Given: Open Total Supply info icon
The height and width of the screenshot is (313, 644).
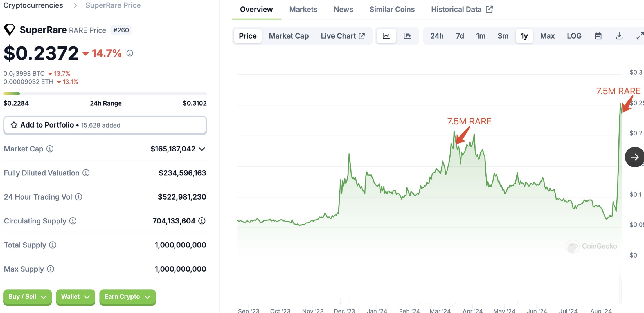Looking at the screenshot, I should pos(53,245).
